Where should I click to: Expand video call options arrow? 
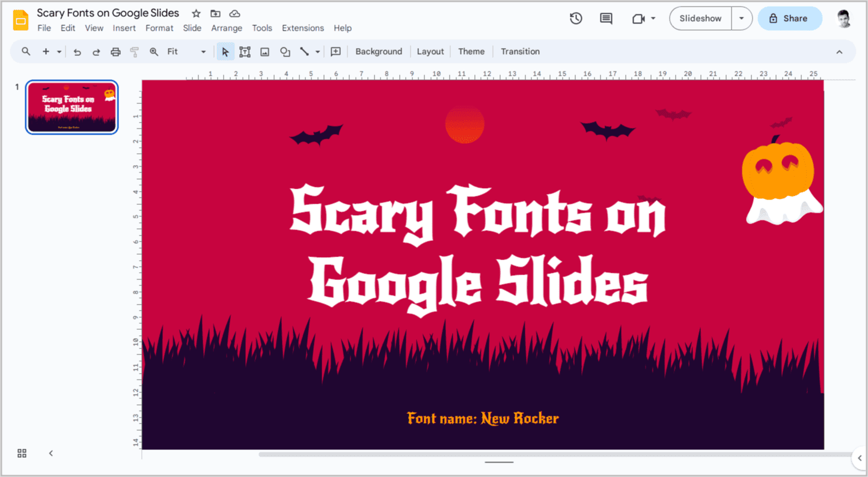click(x=653, y=19)
